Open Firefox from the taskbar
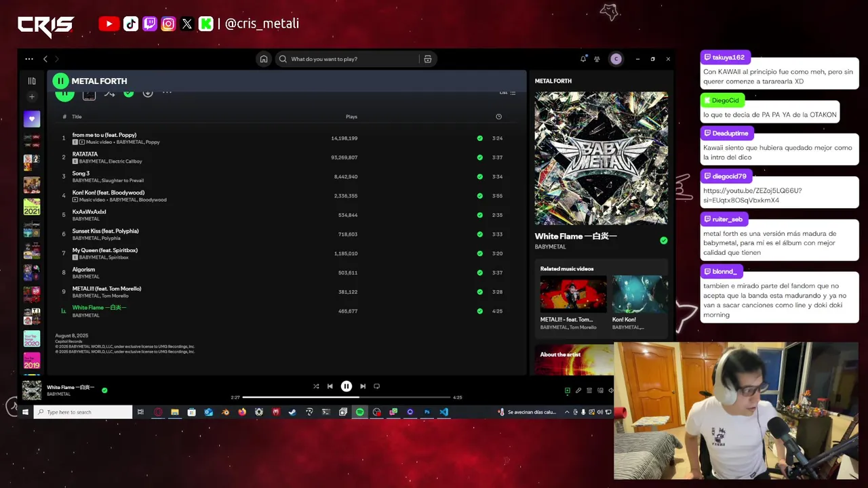The width and height of the screenshot is (868, 488). [242, 412]
